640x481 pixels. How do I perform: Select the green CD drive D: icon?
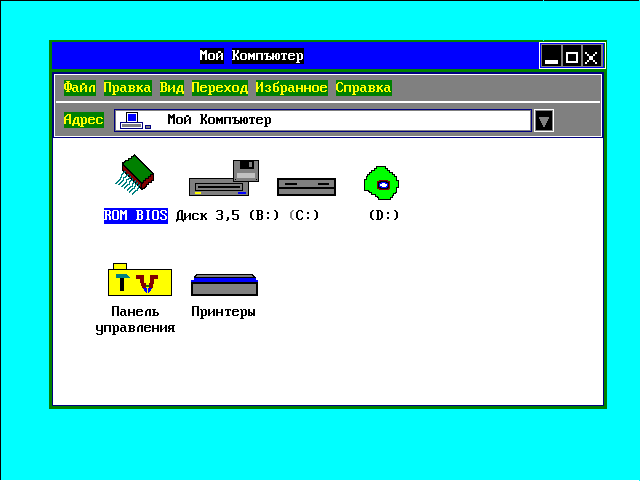(382, 183)
